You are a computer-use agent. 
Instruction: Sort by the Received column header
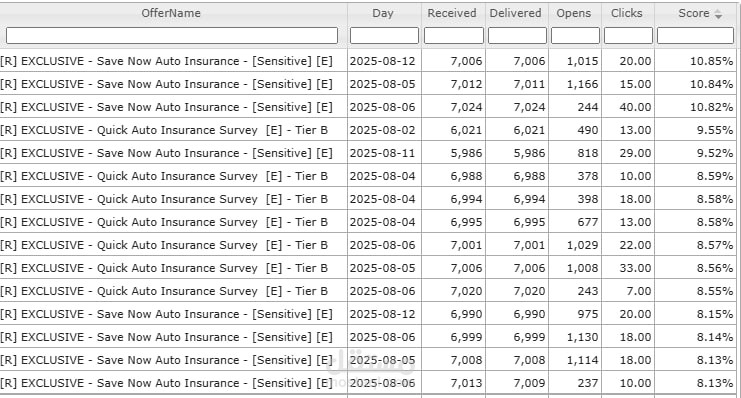tap(452, 13)
